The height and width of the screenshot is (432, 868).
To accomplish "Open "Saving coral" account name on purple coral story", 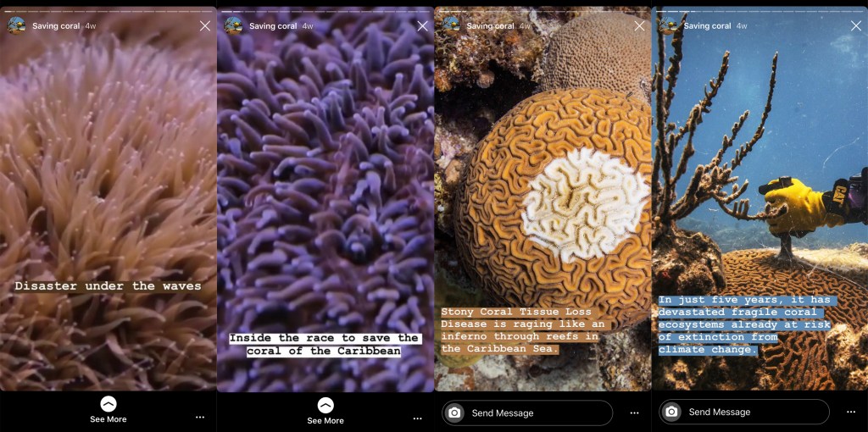I will tap(273, 26).
